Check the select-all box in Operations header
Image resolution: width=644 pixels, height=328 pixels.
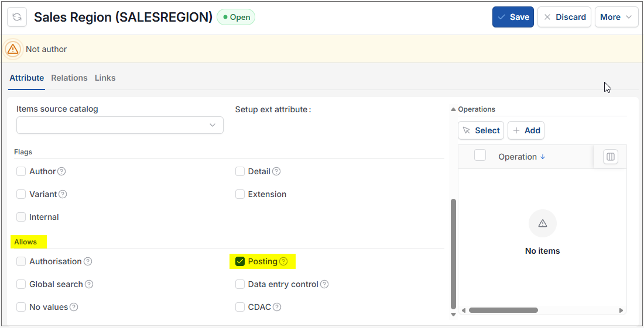point(480,156)
